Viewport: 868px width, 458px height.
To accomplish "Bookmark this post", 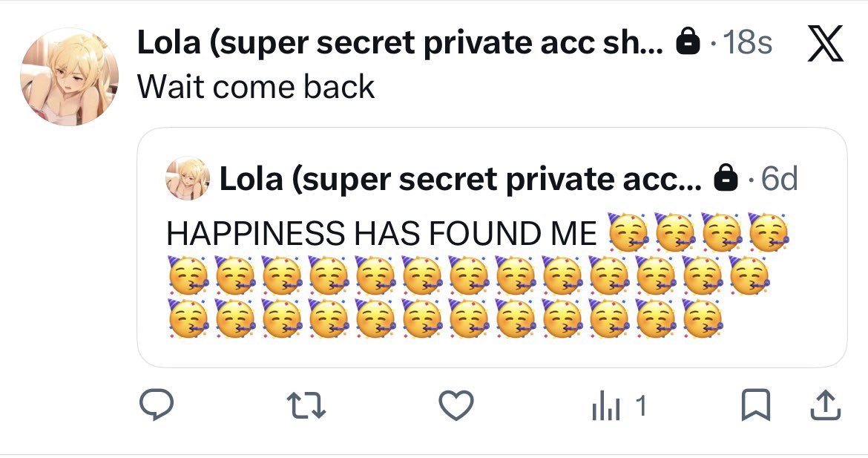I will [756, 405].
